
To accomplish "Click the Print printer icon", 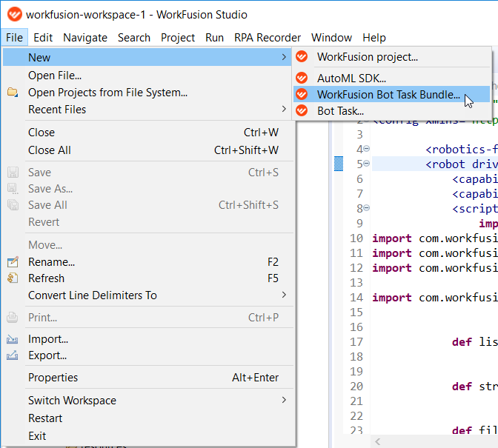I will tap(13, 317).
